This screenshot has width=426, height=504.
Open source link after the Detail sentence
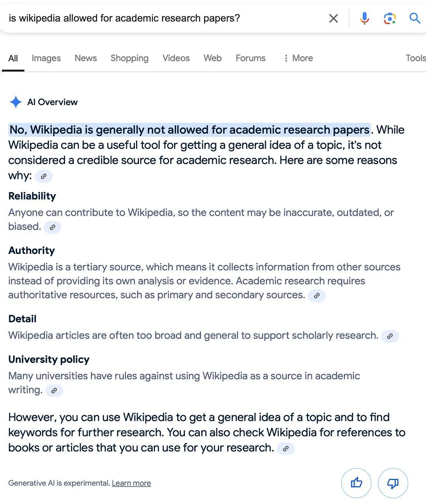pos(390,336)
